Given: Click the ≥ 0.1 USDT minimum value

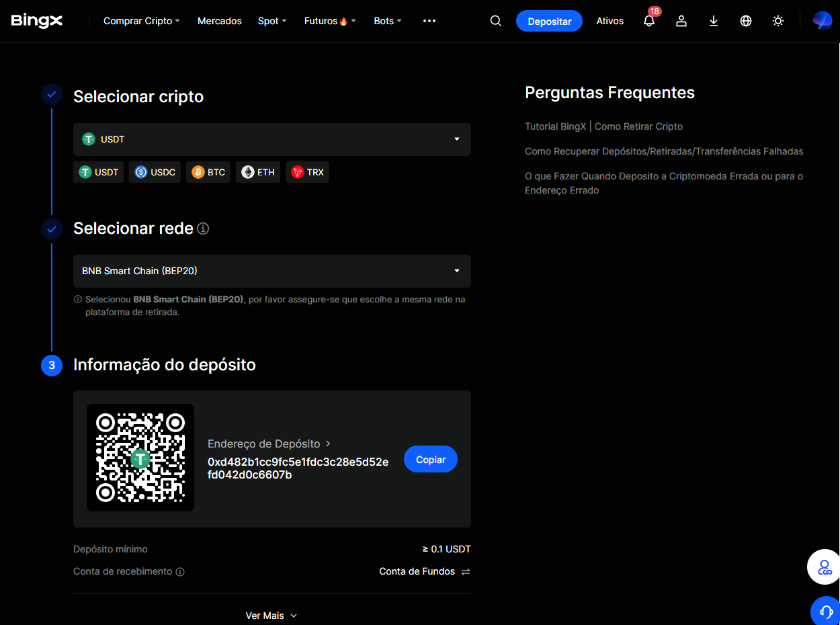Looking at the screenshot, I should (447, 549).
